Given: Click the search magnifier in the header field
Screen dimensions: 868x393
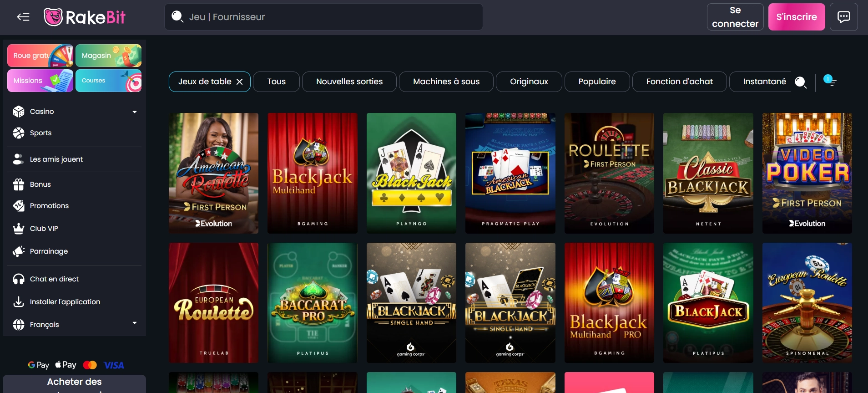Looking at the screenshot, I should click(177, 17).
